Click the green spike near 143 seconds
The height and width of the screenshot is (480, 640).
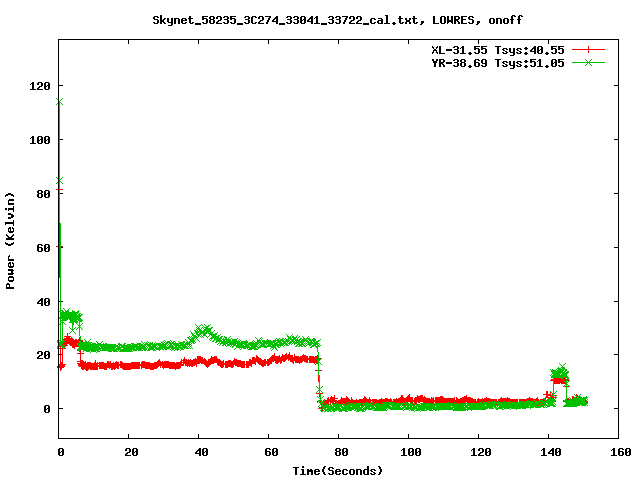click(560, 372)
